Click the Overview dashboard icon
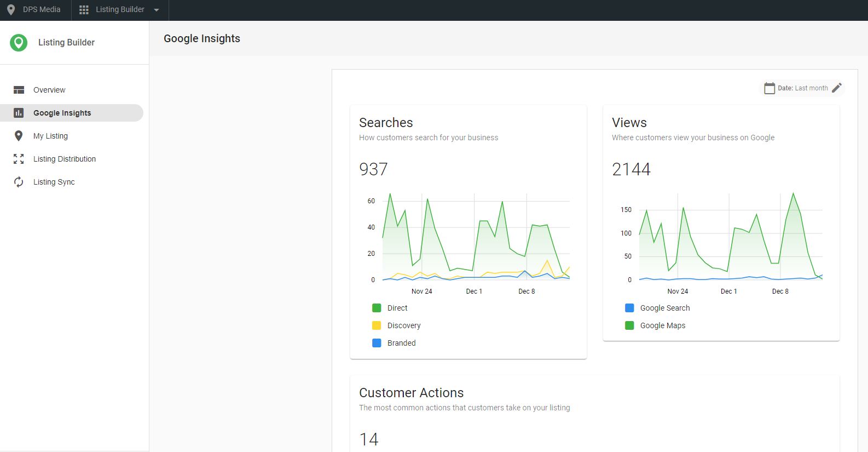868x452 pixels. point(19,90)
